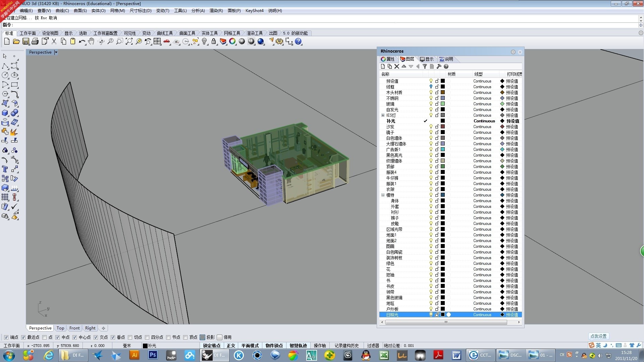Select the pointer tool in left sidebar
Image resolution: width=644 pixels, height=362 pixels.
(x=5, y=56)
